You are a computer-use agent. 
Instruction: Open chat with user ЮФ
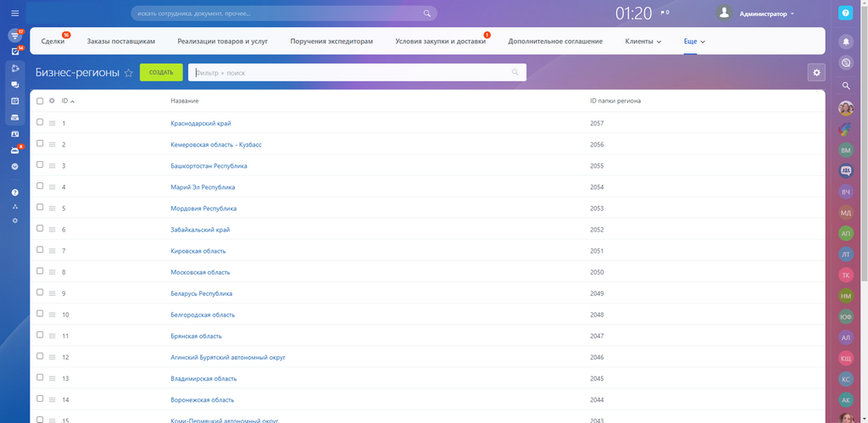coord(846,317)
